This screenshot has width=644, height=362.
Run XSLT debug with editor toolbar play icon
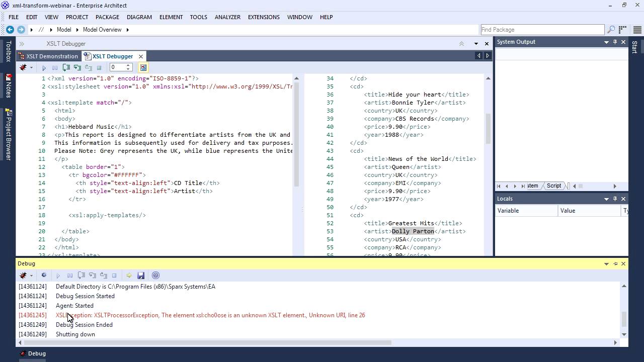click(44, 67)
